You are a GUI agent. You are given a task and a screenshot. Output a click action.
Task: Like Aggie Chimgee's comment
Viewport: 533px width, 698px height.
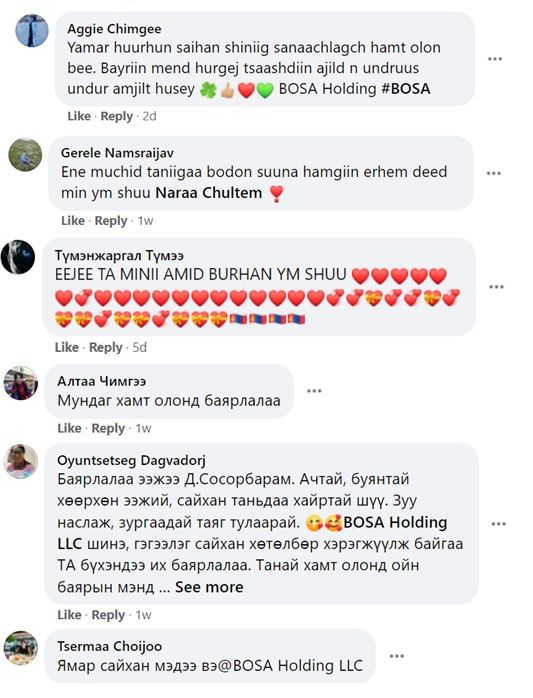point(79,116)
